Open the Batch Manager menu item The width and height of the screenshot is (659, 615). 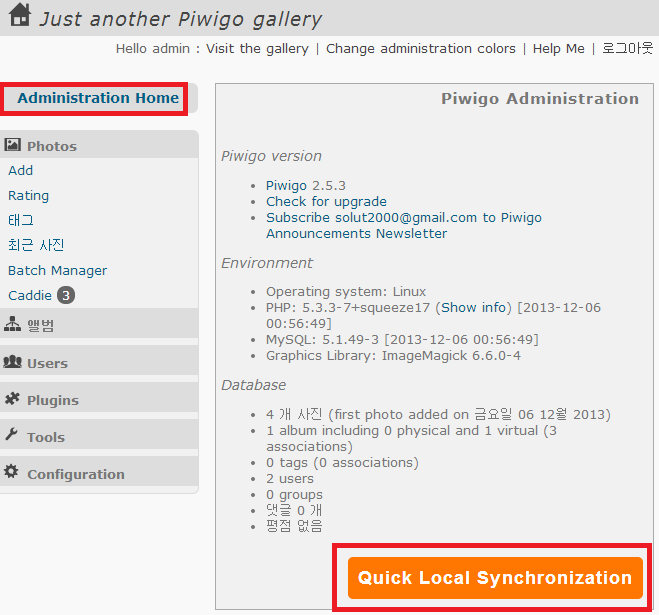click(x=57, y=270)
